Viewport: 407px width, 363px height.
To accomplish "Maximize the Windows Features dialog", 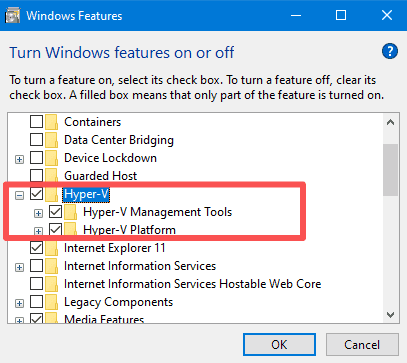I will tap(341, 15).
